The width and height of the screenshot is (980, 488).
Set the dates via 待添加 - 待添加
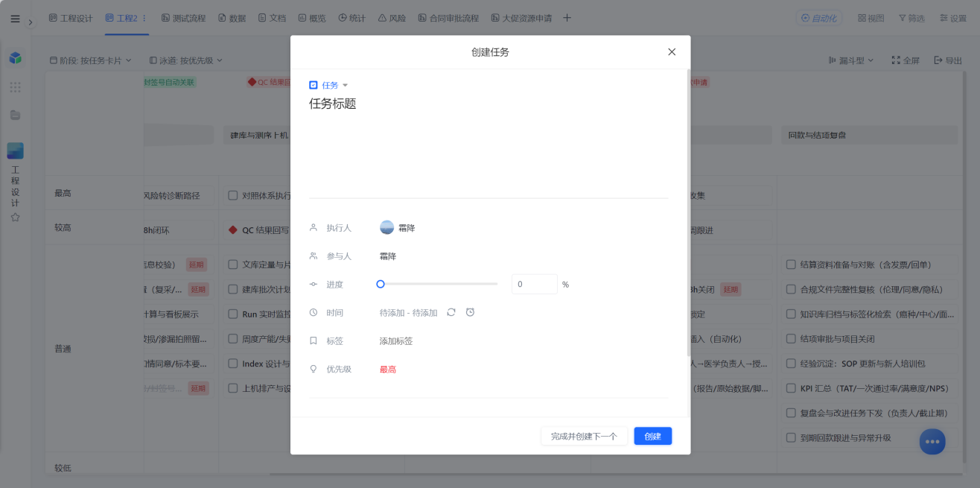(408, 313)
